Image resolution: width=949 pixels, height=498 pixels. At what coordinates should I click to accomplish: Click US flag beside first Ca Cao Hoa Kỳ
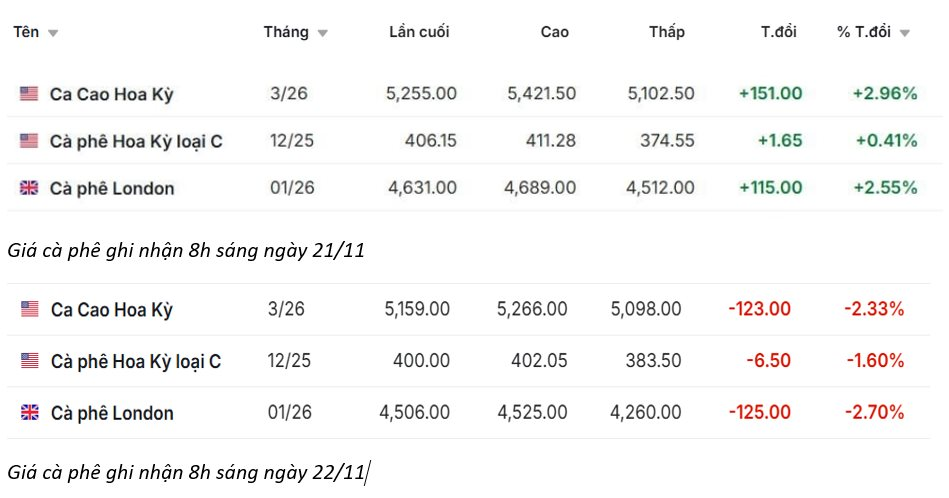29,94
